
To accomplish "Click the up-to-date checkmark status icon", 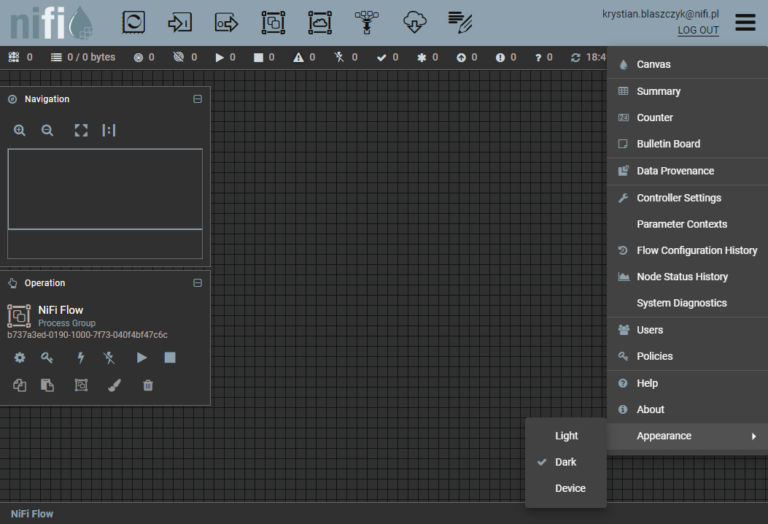I will (x=381, y=58).
